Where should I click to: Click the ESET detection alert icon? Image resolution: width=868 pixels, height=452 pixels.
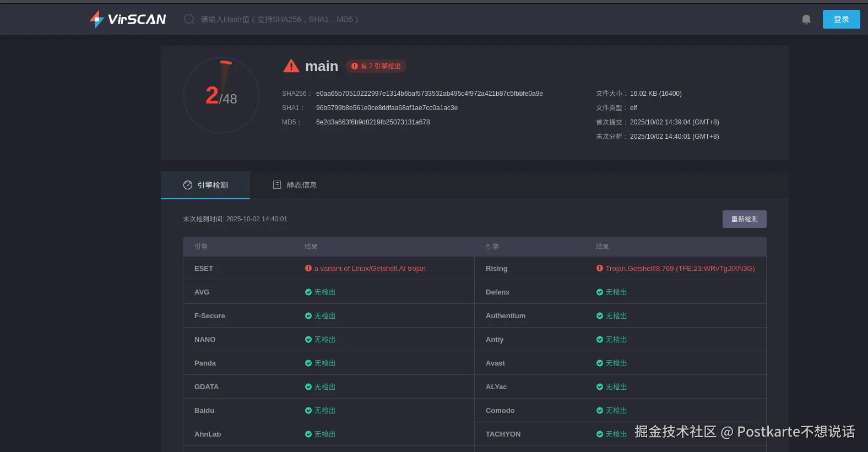(x=308, y=269)
